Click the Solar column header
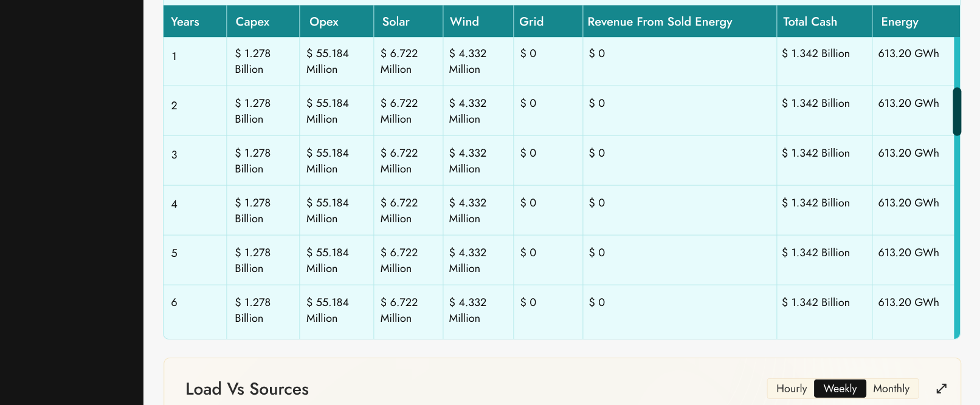This screenshot has width=980, height=405. (396, 22)
